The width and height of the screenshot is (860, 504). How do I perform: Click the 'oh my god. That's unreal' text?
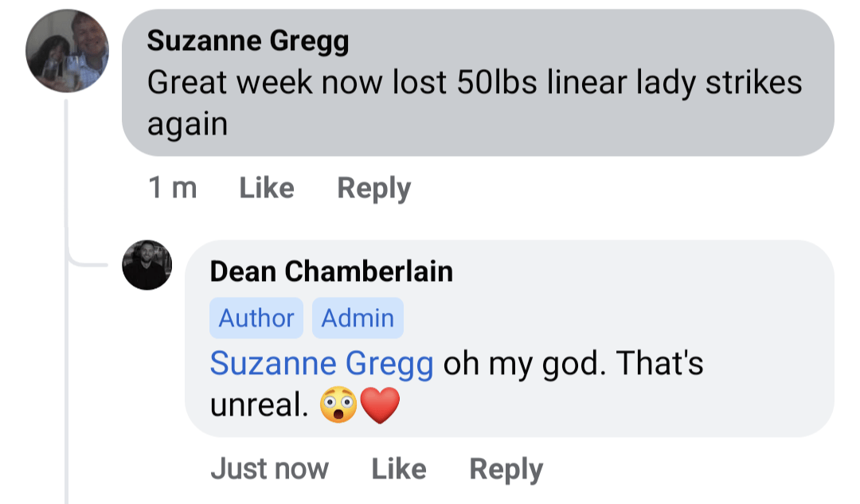(x=573, y=364)
